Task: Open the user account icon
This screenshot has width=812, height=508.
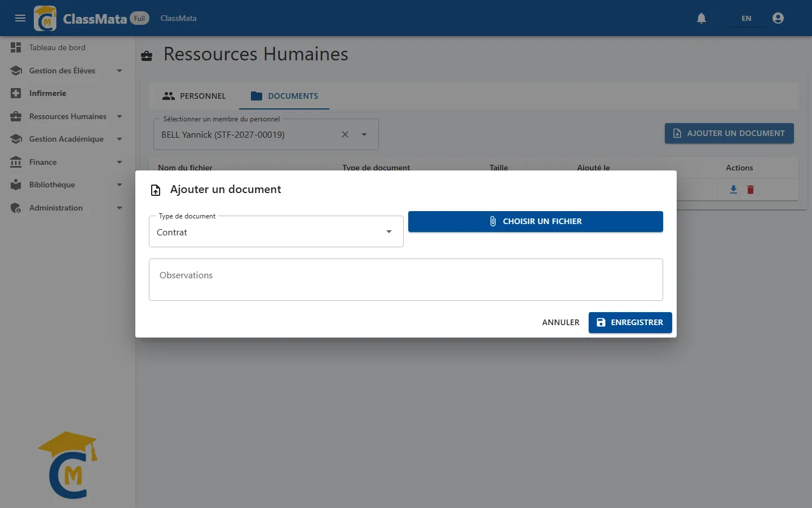Action: click(x=778, y=18)
